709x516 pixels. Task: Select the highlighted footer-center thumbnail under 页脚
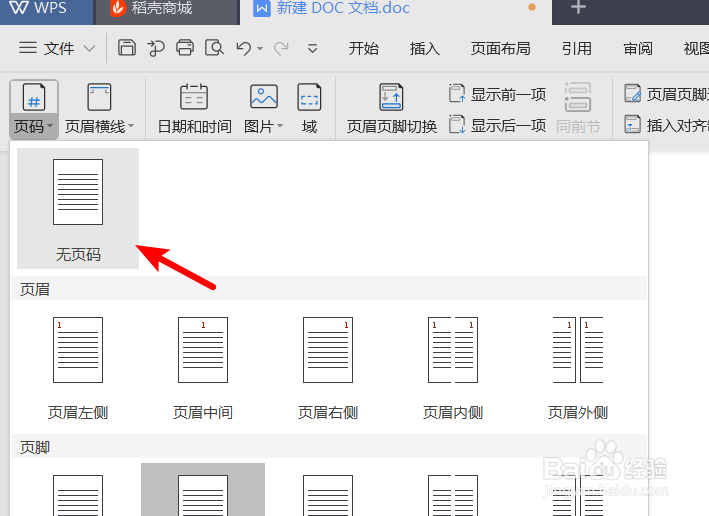[x=203, y=490]
